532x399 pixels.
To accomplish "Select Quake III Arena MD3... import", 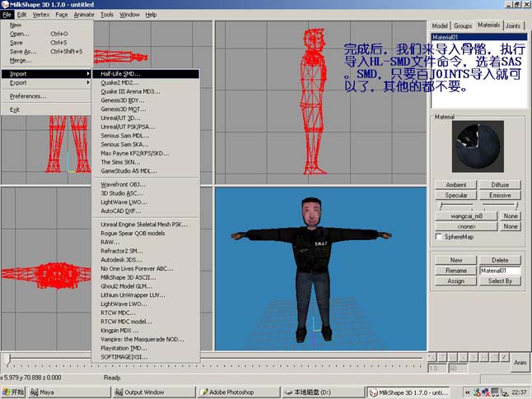I will pyautogui.click(x=146, y=91).
